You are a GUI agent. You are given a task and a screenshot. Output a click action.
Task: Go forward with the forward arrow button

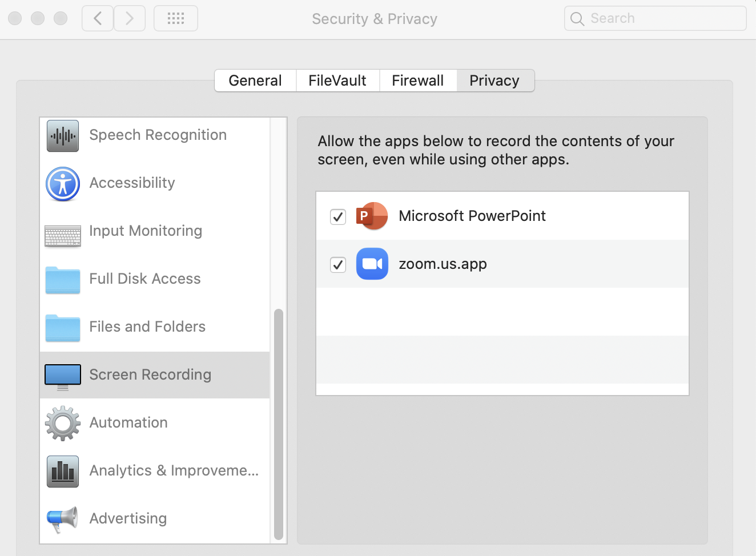(130, 18)
